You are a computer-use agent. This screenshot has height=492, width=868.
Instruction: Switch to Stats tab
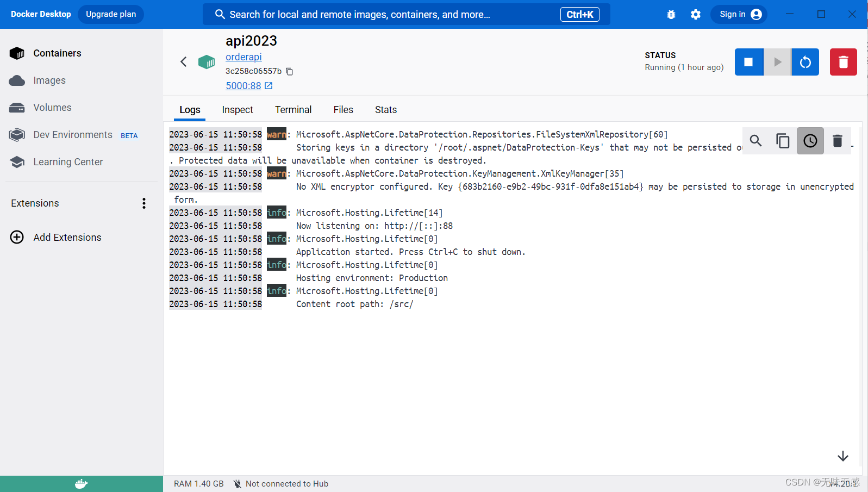pyautogui.click(x=386, y=110)
